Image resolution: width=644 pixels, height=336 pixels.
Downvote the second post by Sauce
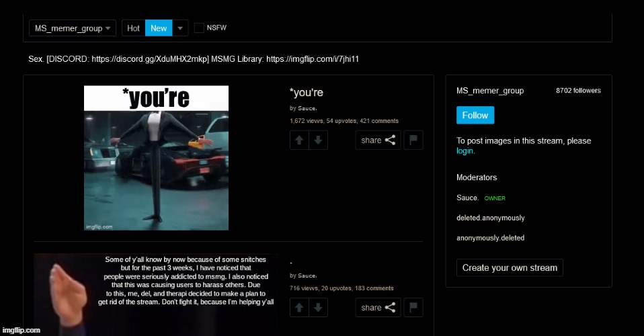tap(318, 308)
